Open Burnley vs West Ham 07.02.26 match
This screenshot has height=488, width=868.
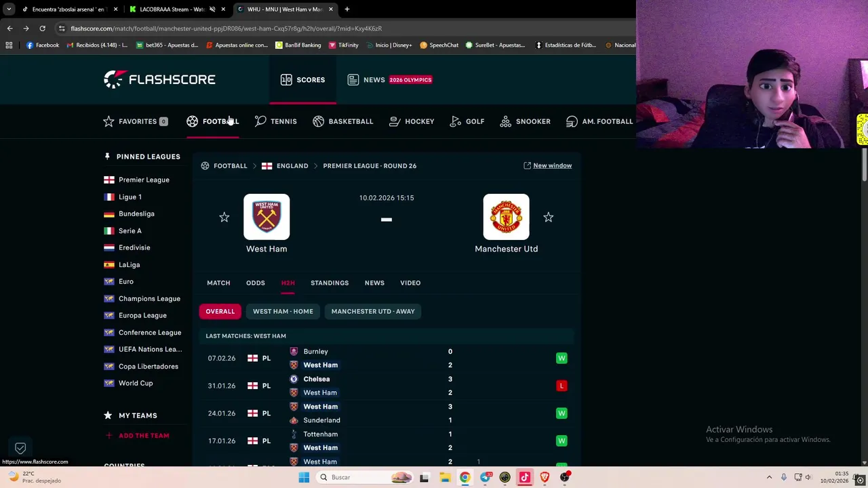[x=388, y=358]
